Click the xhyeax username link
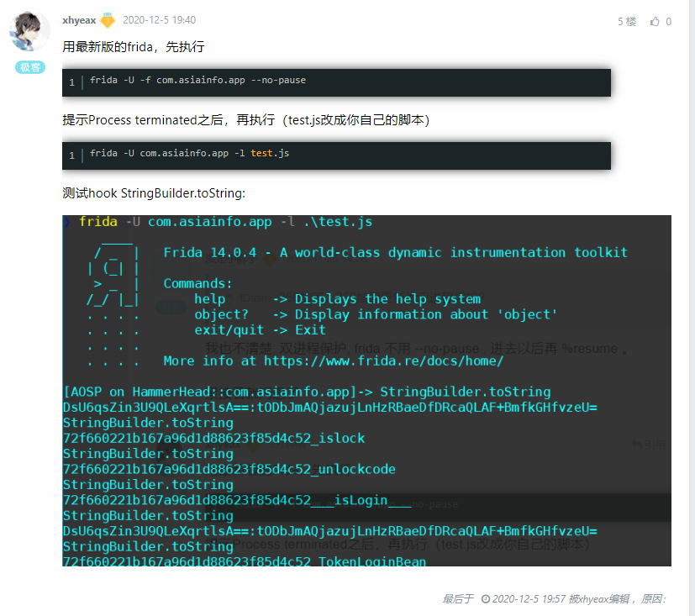 click(79, 20)
